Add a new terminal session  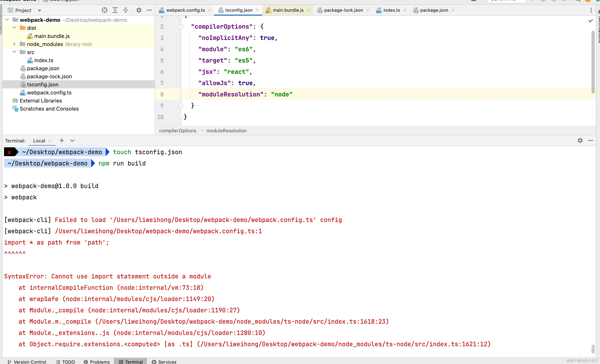click(62, 140)
